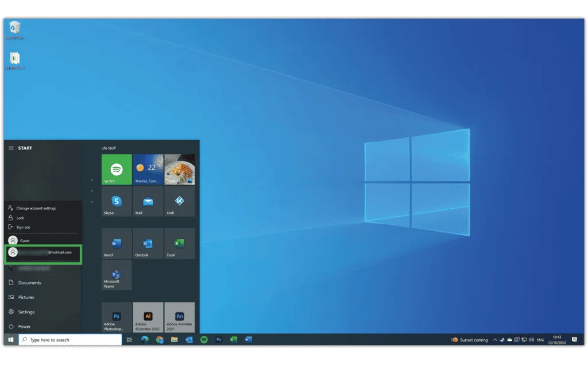The height and width of the screenshot is (368, 588).
Task: Click the Type here to search box
Action: [70, 340]
